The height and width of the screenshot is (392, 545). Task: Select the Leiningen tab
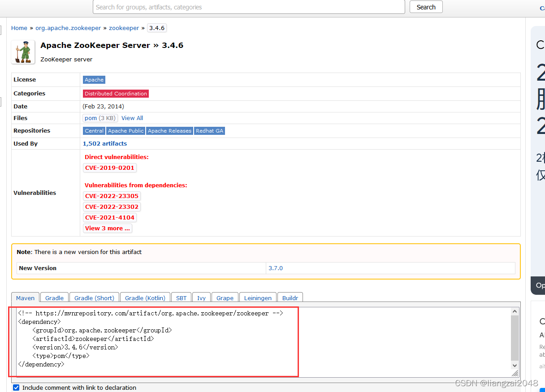point(258,297)
